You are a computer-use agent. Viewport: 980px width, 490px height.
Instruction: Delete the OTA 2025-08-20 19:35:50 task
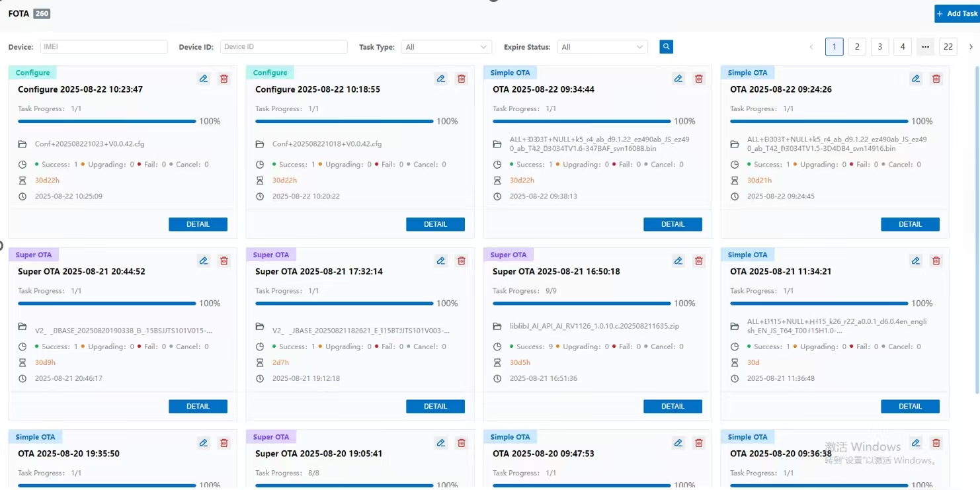click(224, 443)
